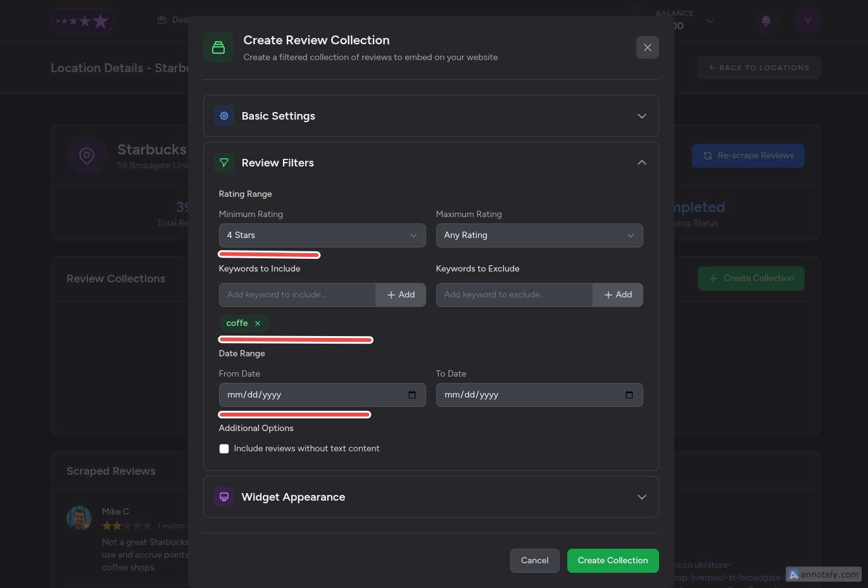Image resolution: width=868 pixels, height=588 pixels.
Task: Click the location pin icon beside Starbucks
Action: [87, 155]
